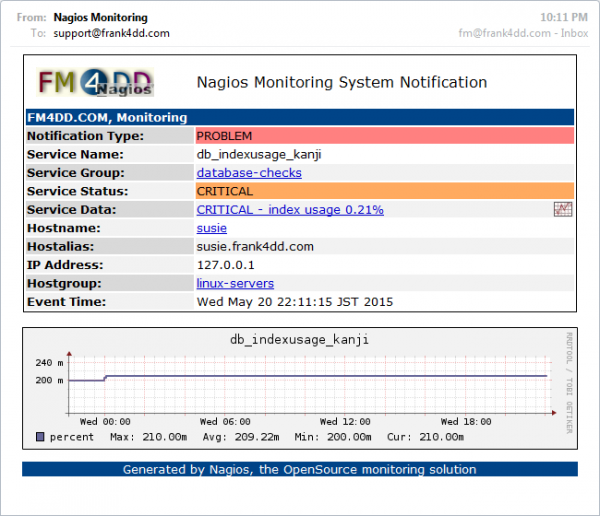Click the red PROBLEM notification type cell
This screenshot has height=516, width=600.
[385, 136]
